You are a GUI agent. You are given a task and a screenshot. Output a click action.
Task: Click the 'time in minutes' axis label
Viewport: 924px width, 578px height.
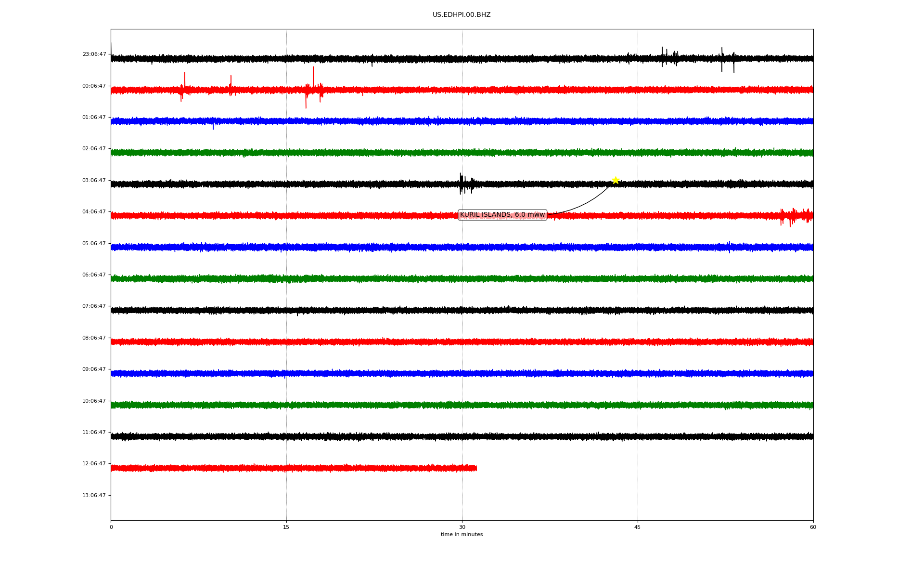coord(462,535)
